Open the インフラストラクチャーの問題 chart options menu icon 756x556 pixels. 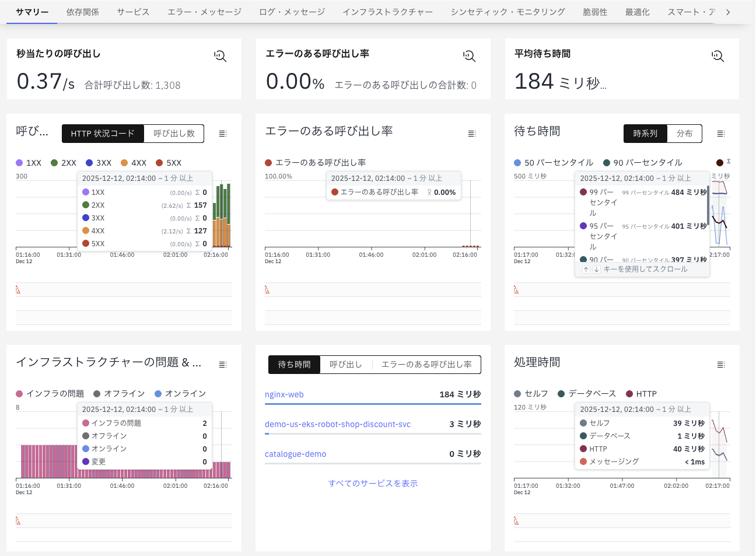pos(223,365)
